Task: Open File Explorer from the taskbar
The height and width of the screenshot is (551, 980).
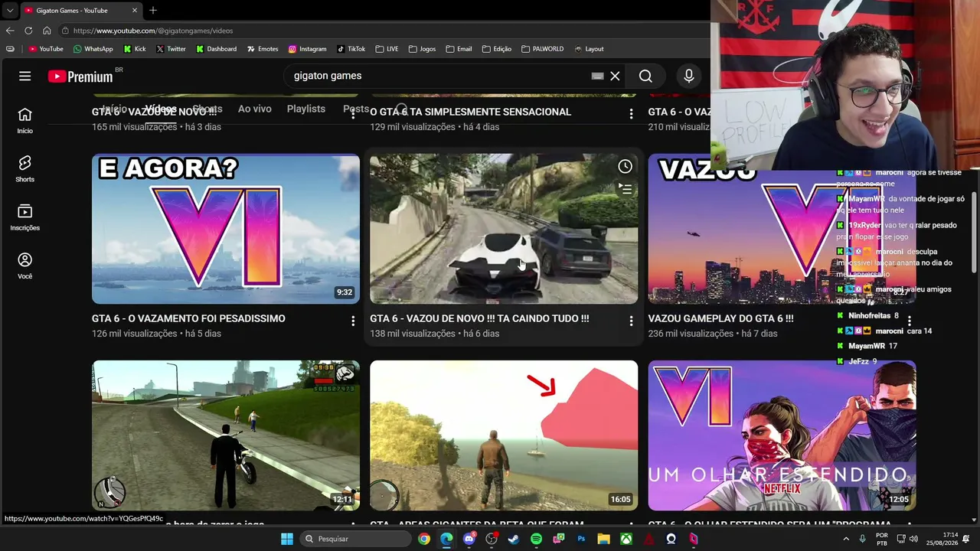Action: 603,539
